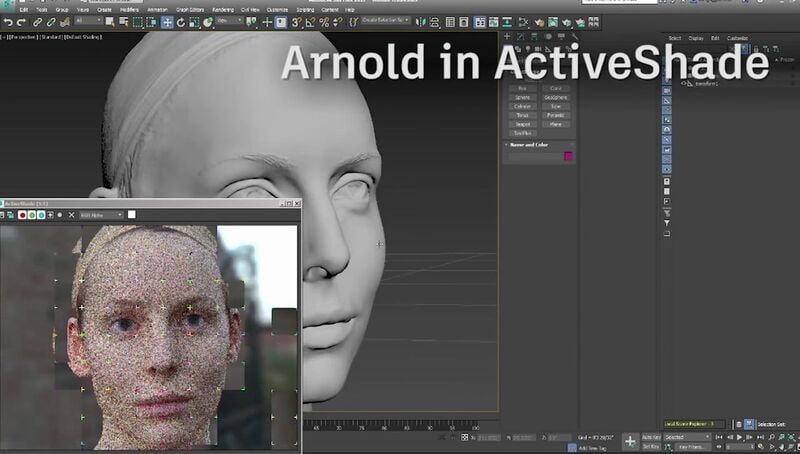800x454 pixels.
Task: Click the Redo arrow in the main toolbar
Action: tap(21, 21)
